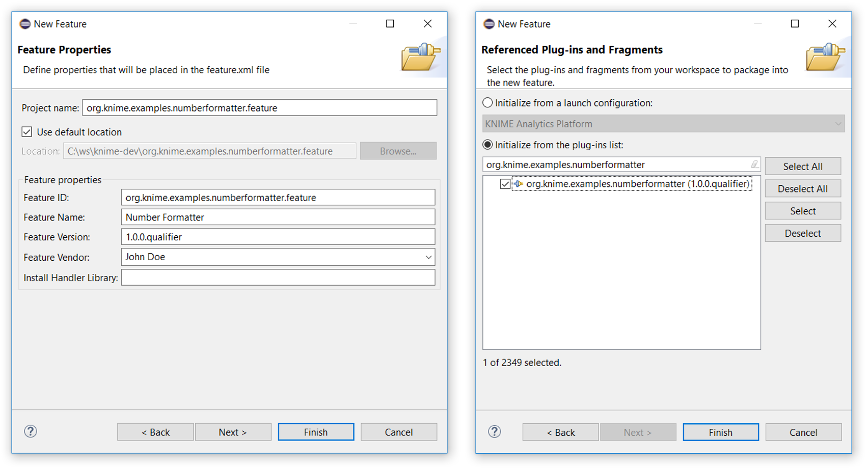
Task: Click Select All plug-ins button
Action: tap(803, 167)
